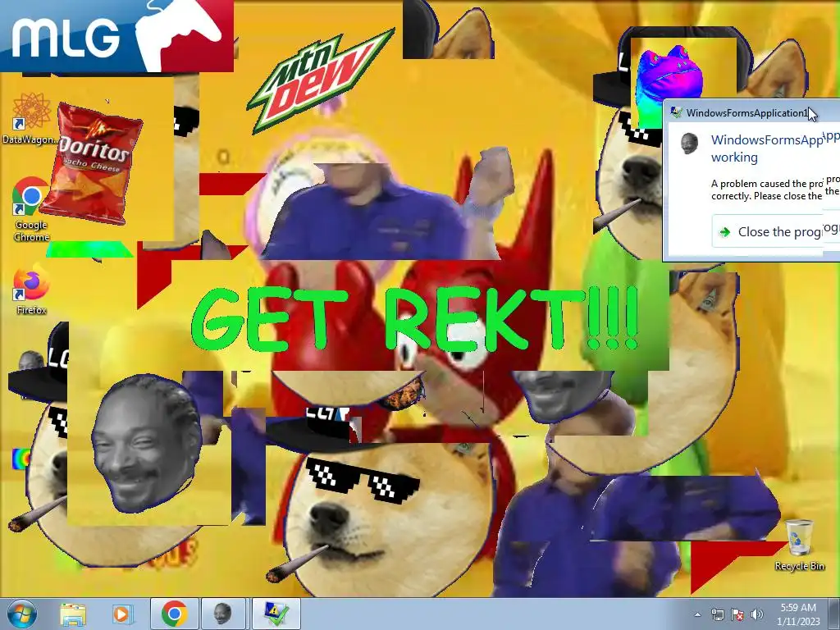Open the network status tray icon
The width and height of the screenshot is (840, 630).
[717, 614]
